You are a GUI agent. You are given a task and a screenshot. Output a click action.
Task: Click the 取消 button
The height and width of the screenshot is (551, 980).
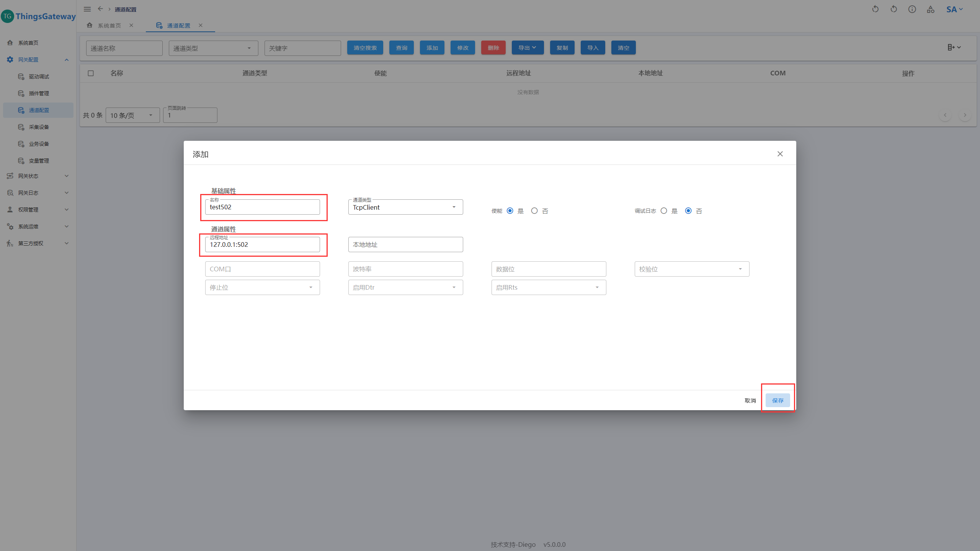click(750, 401)
